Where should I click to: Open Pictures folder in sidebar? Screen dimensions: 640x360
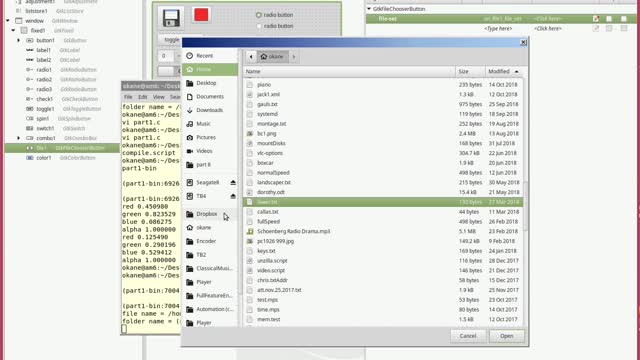209,138
